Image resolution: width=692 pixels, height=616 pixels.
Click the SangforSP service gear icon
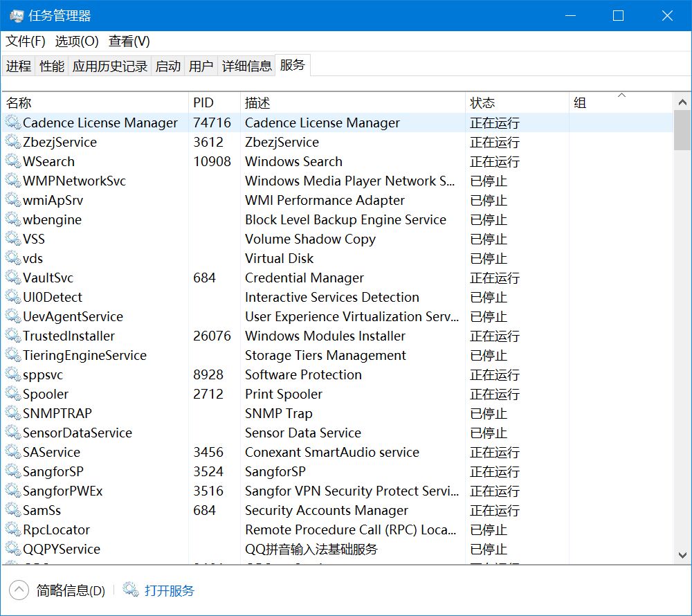(12, 472)
